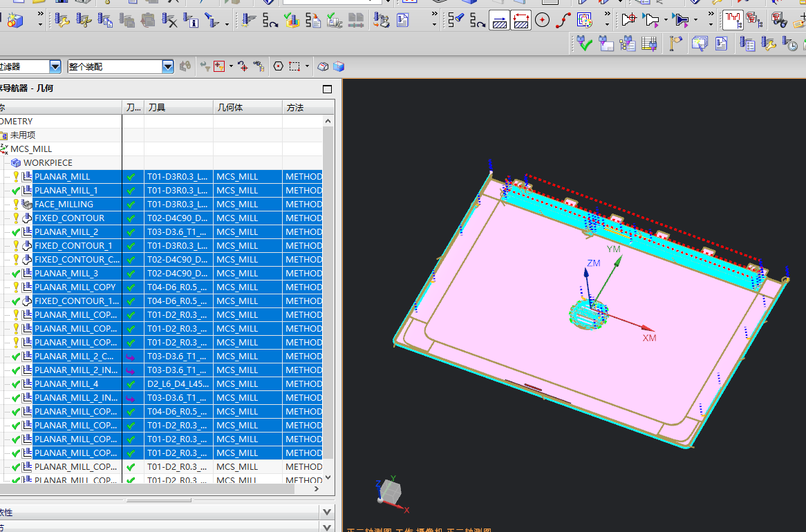Expand the collapsed panel below the navigator
Image resolution: width=806 pixels, height=532 pixels.
click(327, 512)
